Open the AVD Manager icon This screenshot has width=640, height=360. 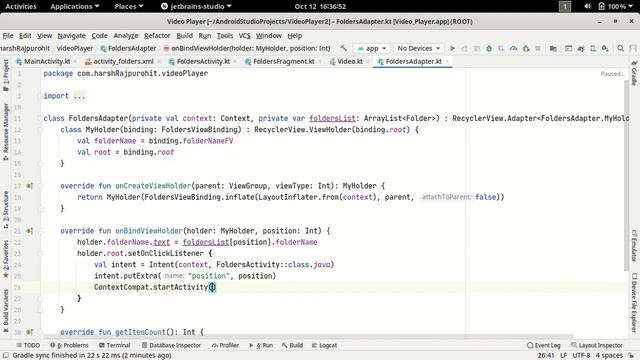coord(593,48)
